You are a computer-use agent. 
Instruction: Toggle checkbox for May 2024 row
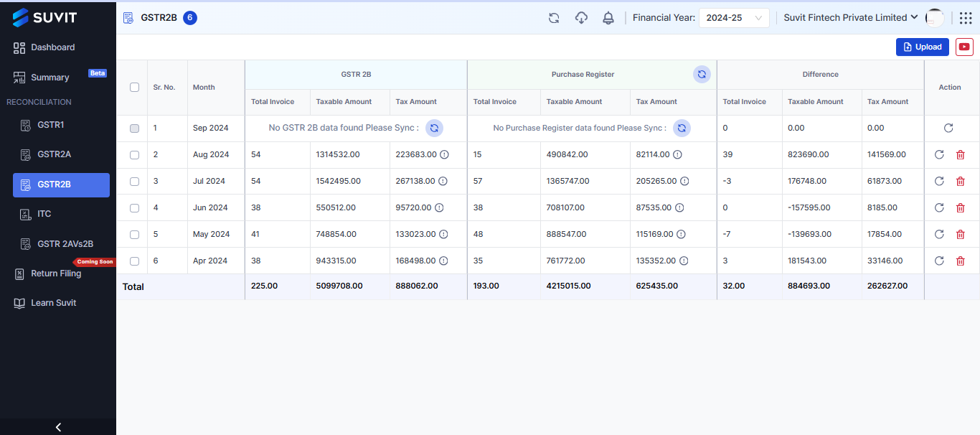(x=134, y=235)
